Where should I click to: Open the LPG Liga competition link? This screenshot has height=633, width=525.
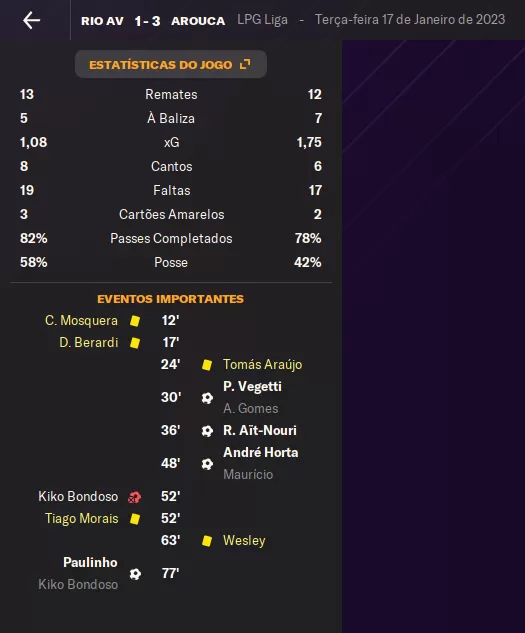click(x=262, y=19)
